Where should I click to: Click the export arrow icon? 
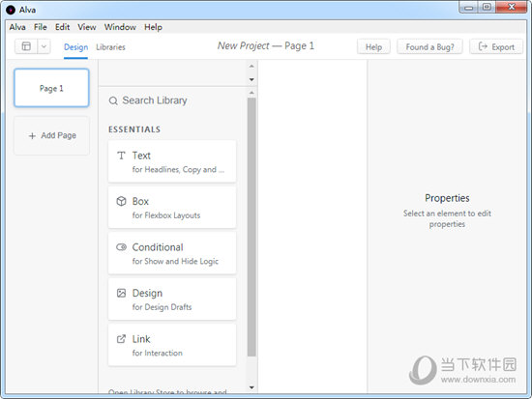(x=483, y=46)
